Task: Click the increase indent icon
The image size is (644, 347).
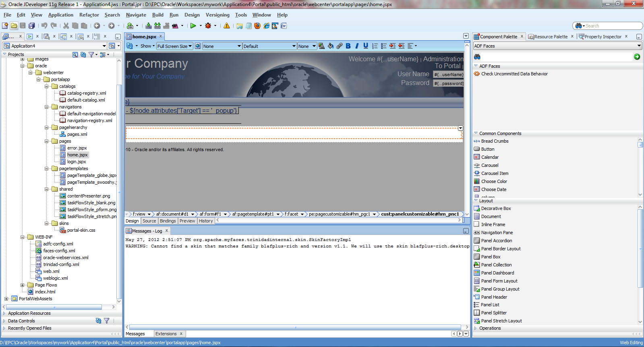Action: tap(393, 46)
